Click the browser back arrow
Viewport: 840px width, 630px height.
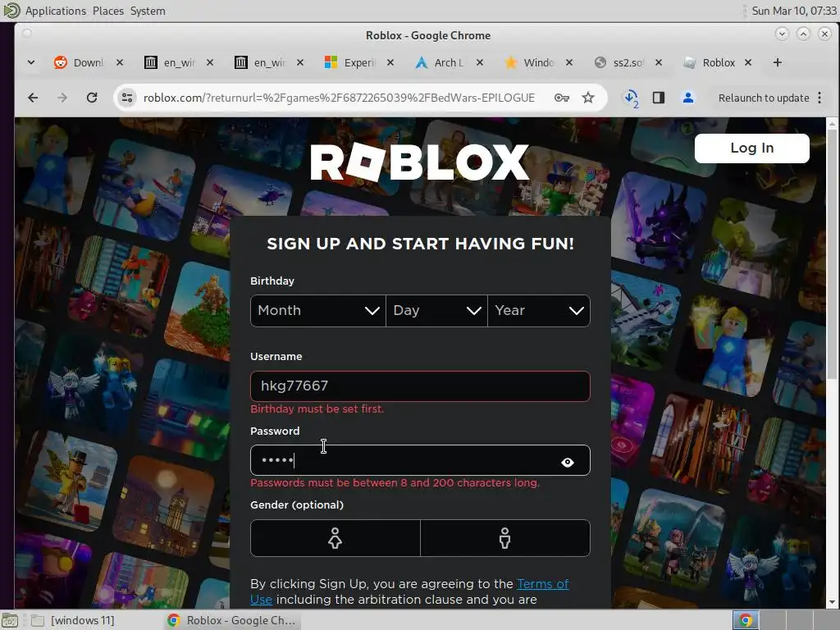point(33,98)
